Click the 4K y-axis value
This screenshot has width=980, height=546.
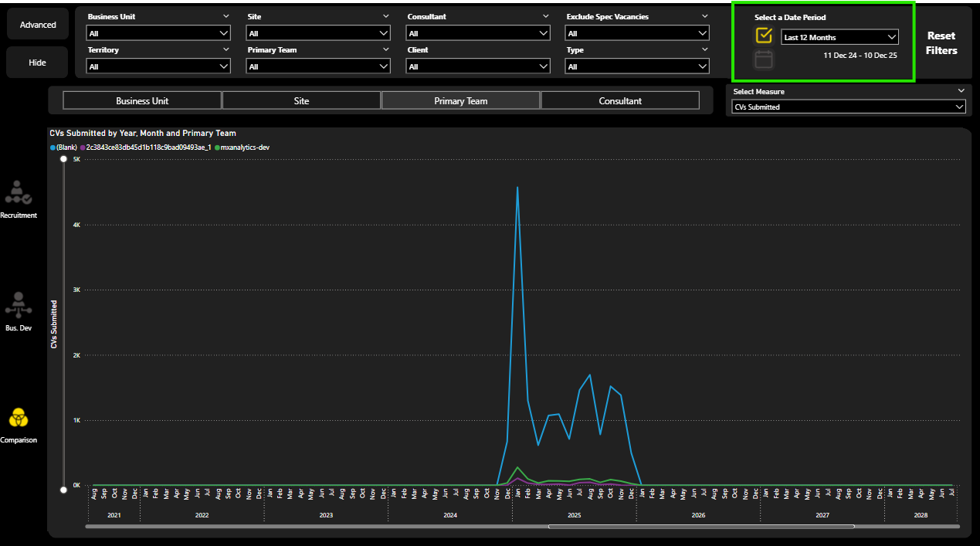[x=76, y=225]
